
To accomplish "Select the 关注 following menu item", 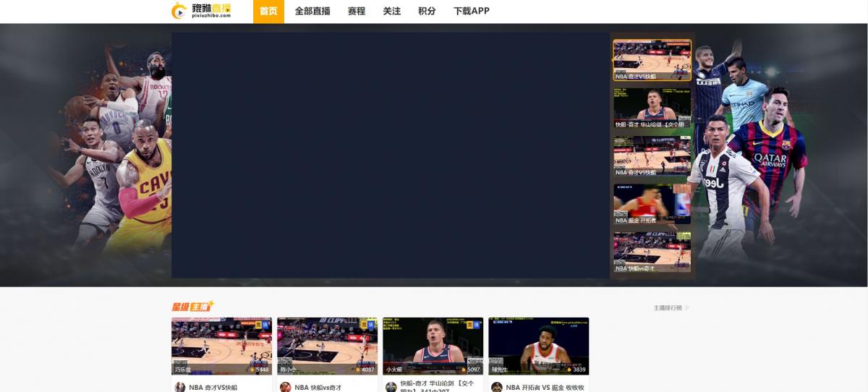I will (x=391, y=12).
